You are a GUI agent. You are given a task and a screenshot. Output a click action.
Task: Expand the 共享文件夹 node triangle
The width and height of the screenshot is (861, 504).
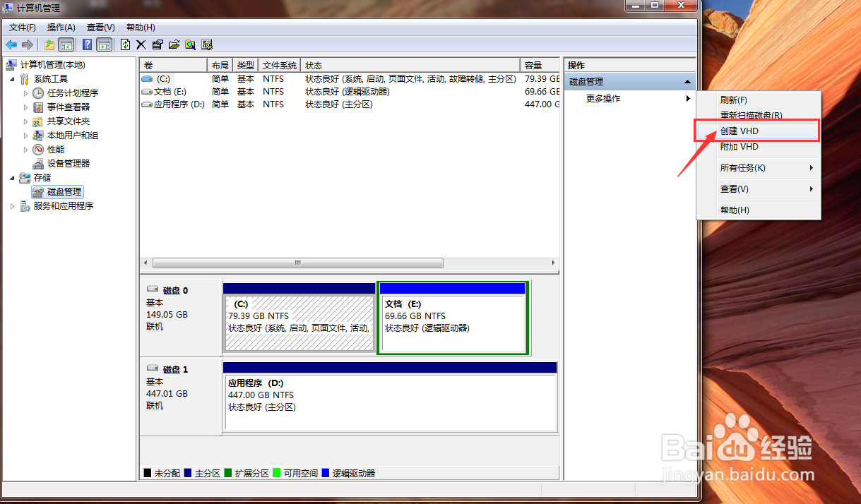(26, 121)
